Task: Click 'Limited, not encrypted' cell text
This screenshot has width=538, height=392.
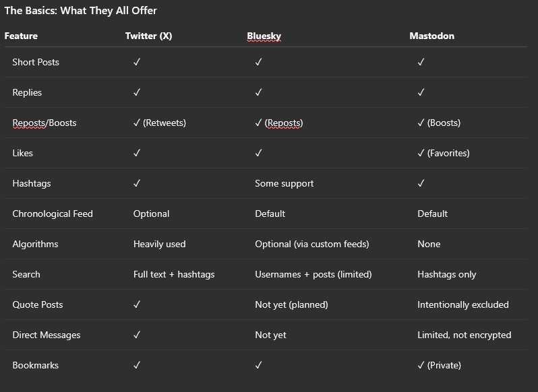Action: (465, 335)
